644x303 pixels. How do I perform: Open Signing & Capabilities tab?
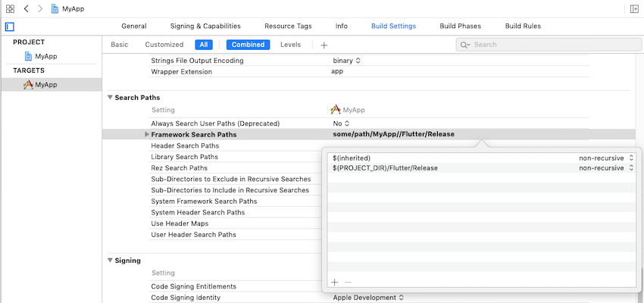tap(205, 26)
